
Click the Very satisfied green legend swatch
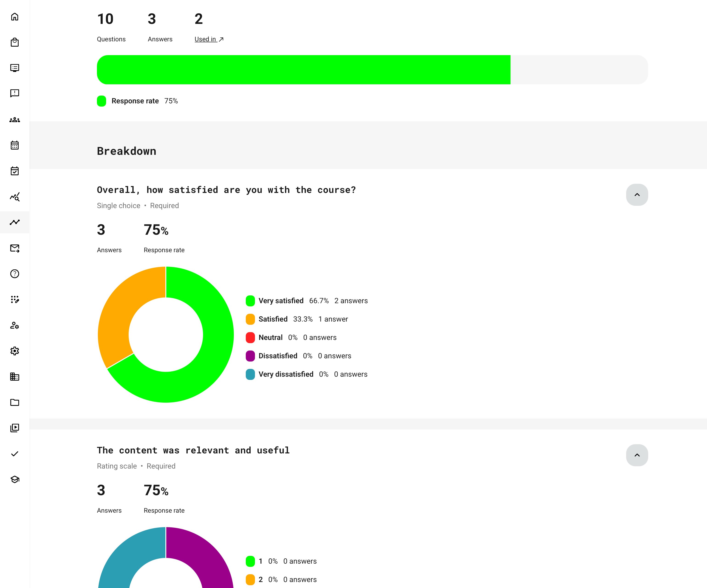point(250,301)
